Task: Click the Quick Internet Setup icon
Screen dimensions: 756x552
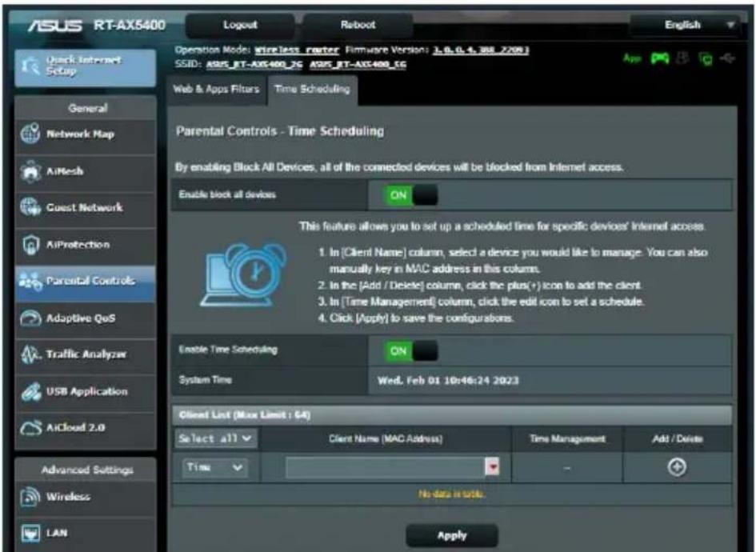Action: 30,67
